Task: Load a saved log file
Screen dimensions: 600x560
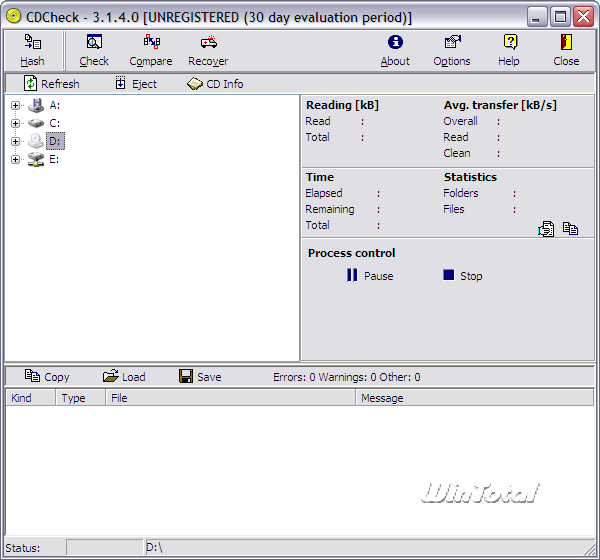Action: pos(124,377)
